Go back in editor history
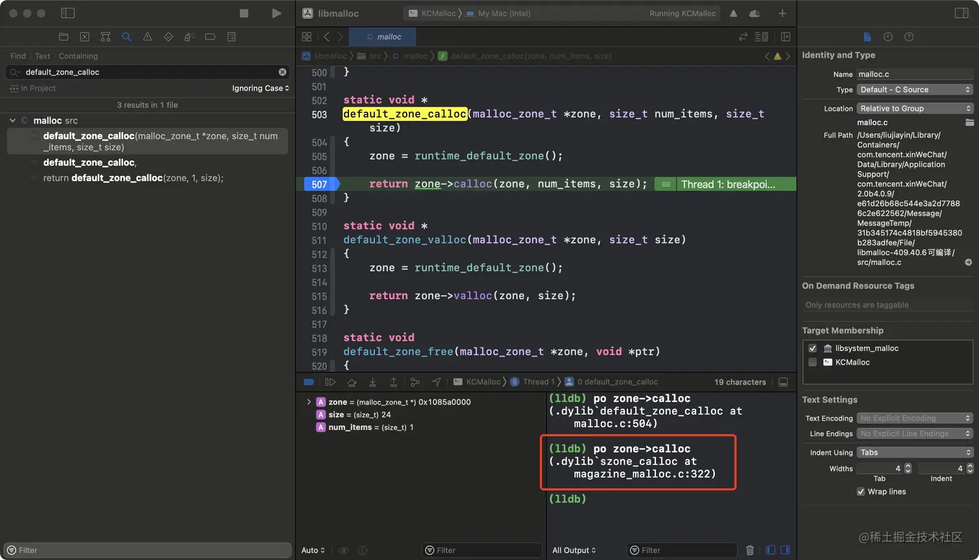Image resolution: width=979 pixels, height=560 pixels. click(x=326, y=37)
